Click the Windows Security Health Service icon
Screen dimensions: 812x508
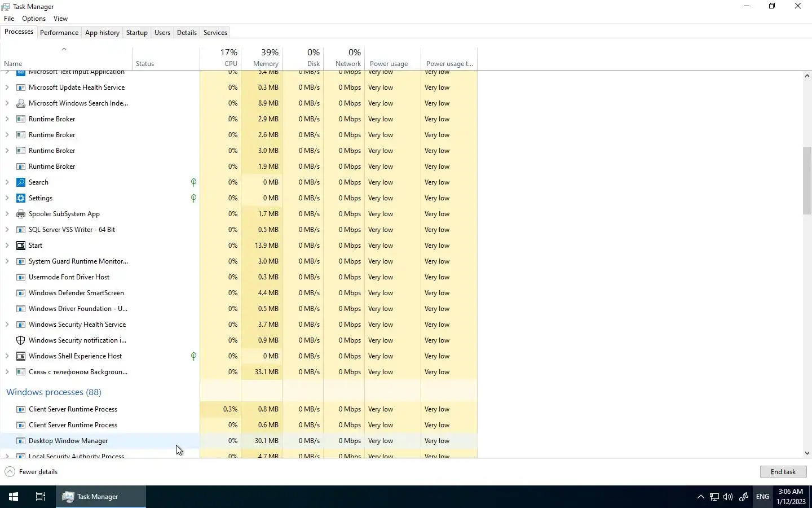pos(21,325)
